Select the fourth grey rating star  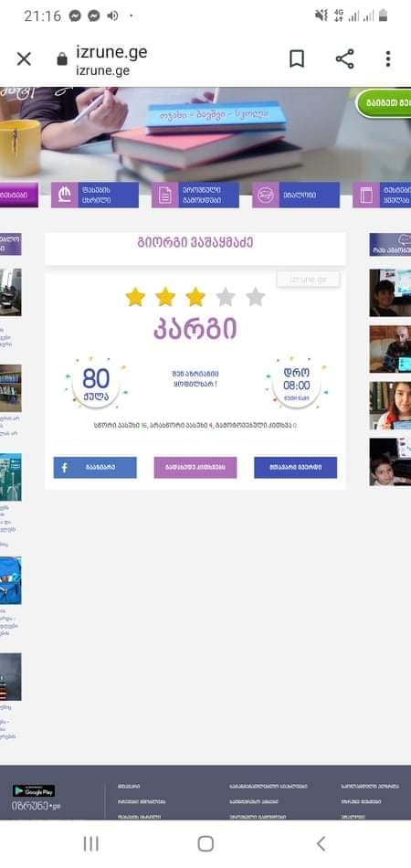(226, 297)
